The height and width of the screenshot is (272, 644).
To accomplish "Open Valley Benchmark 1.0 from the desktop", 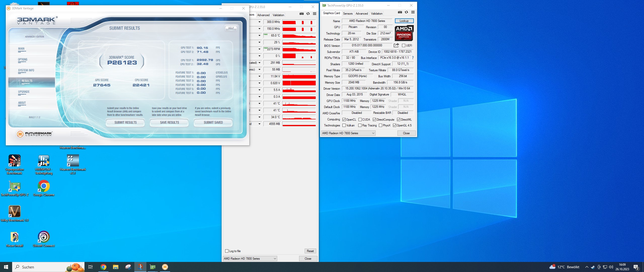I will point(14,212).
